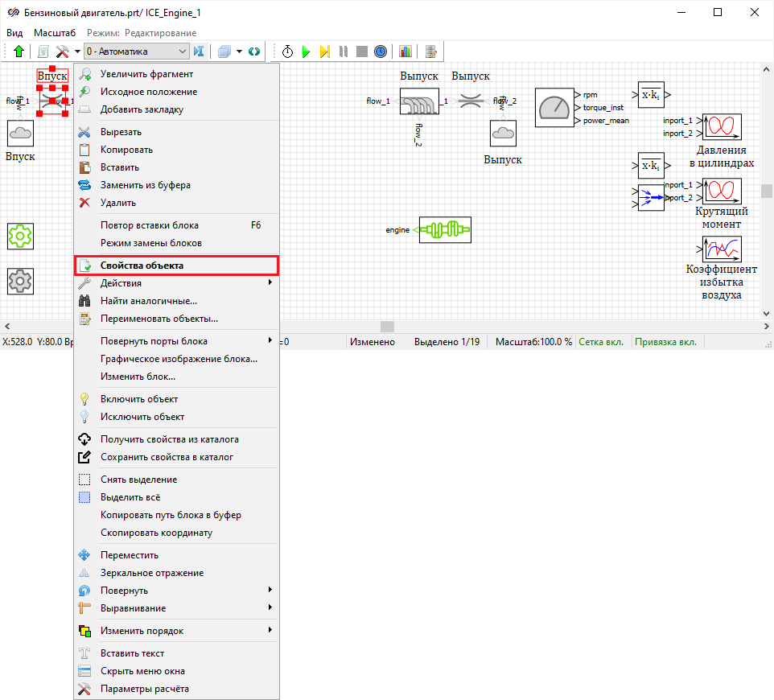Choose 'Включить объект' in context menu
This screenshot has width=774, height=700.
pyautogui.click(x=139, y=399)
